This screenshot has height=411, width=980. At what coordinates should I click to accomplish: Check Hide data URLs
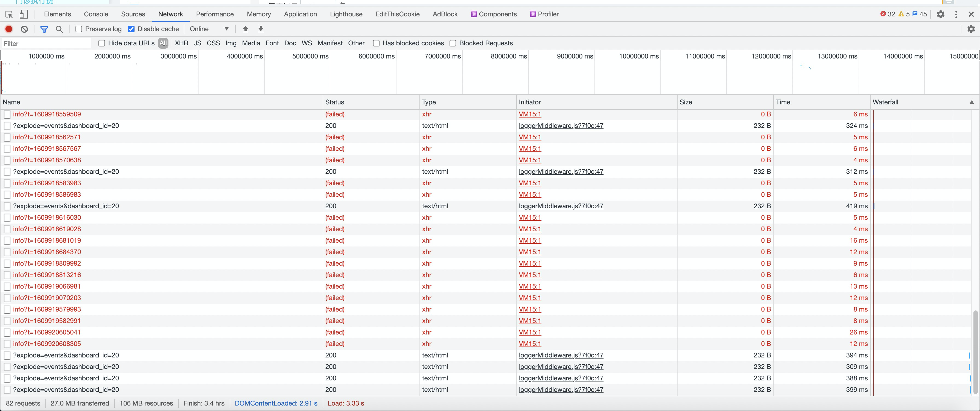(101, 43)
